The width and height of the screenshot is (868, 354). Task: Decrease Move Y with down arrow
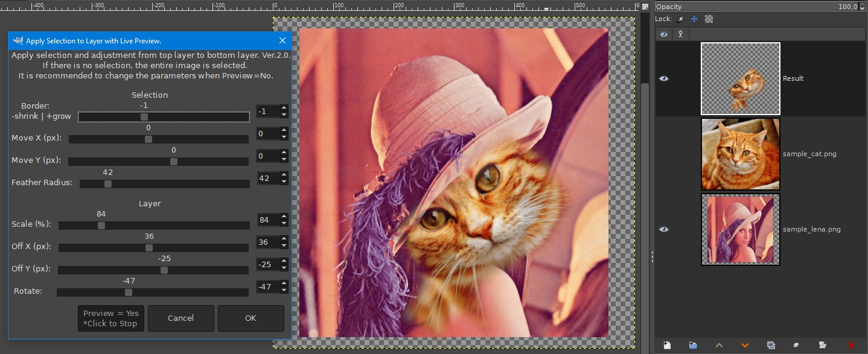click(284, 159)
